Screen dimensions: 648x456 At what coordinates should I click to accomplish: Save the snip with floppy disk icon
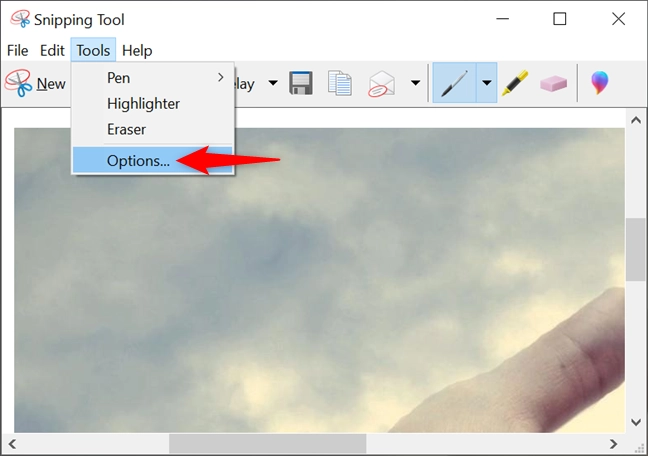click(x=300, y=83)
